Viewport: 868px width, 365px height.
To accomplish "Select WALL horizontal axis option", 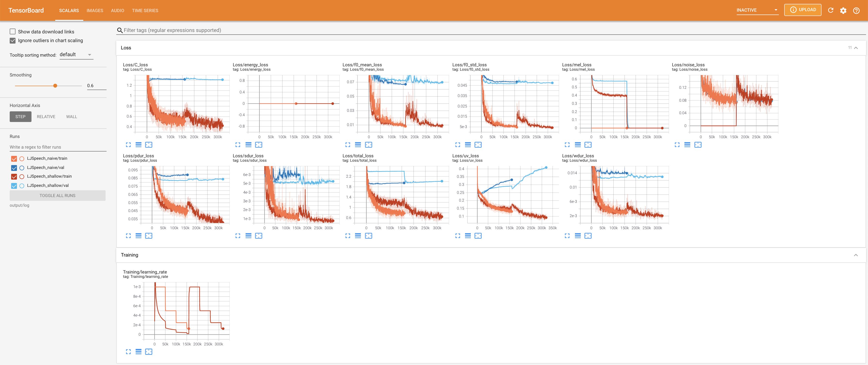I will point(71,117).
